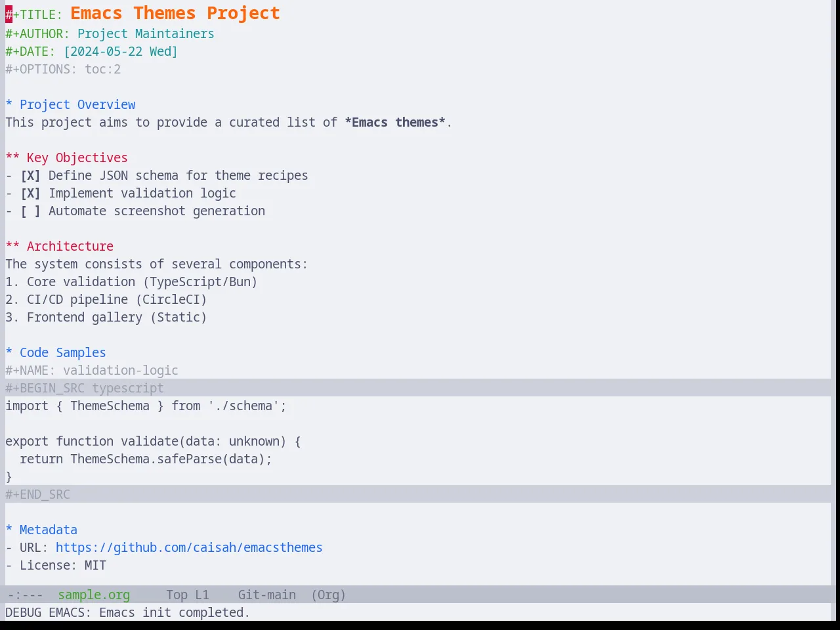Click the closing brace of the validate function
The height and width of the screenshot is (630, 840).
point(9,477)
